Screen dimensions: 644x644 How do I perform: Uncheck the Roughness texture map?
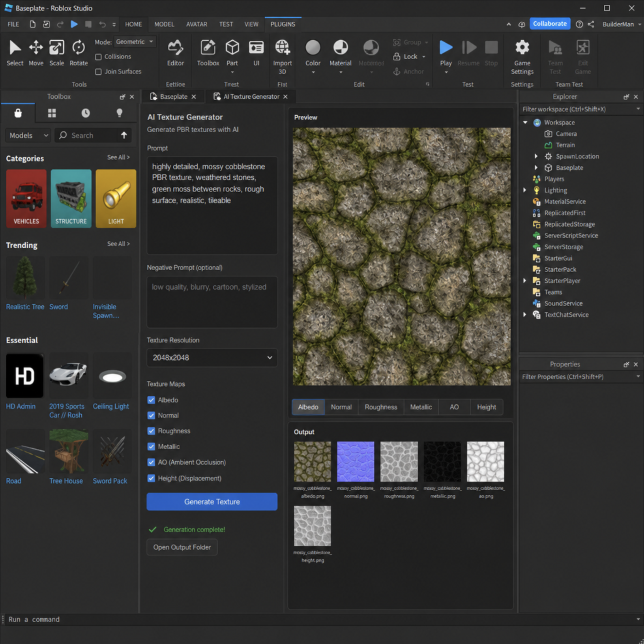pyautogui.click(x=151, y=431)
